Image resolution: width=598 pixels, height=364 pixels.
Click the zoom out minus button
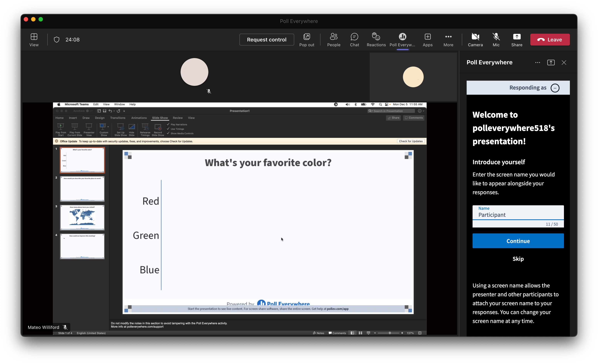point(375,333)
